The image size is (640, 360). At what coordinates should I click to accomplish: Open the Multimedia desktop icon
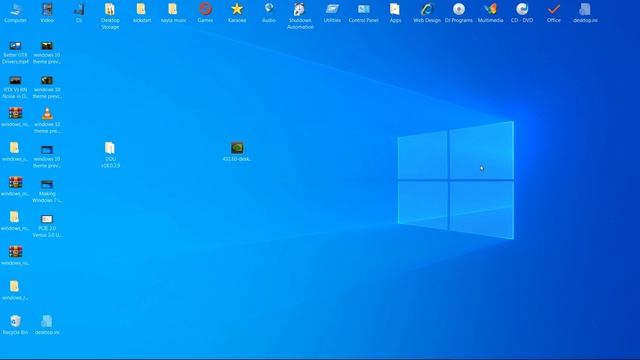tap(490, 12)
